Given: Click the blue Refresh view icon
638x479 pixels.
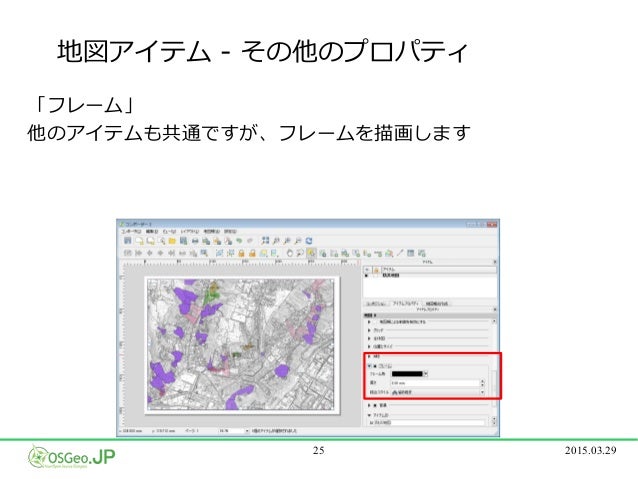Looking at the screenshot, I should click(x=309, y=241).
